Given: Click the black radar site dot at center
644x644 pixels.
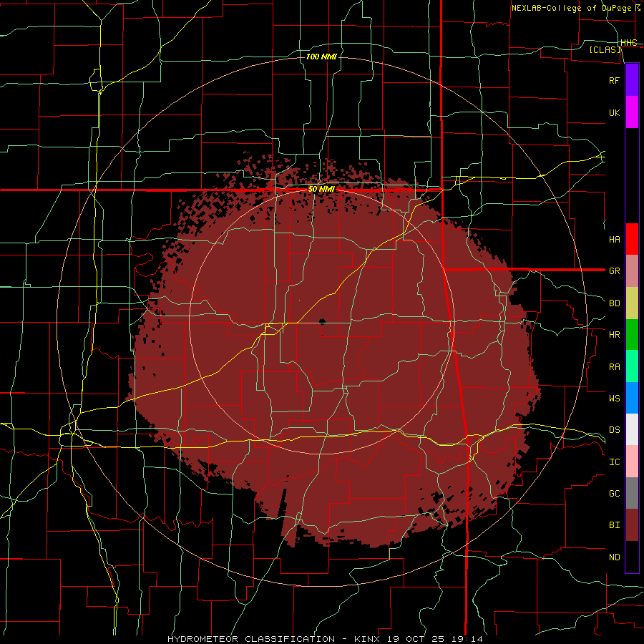Looking at the screenshot, I should (321, 321).
